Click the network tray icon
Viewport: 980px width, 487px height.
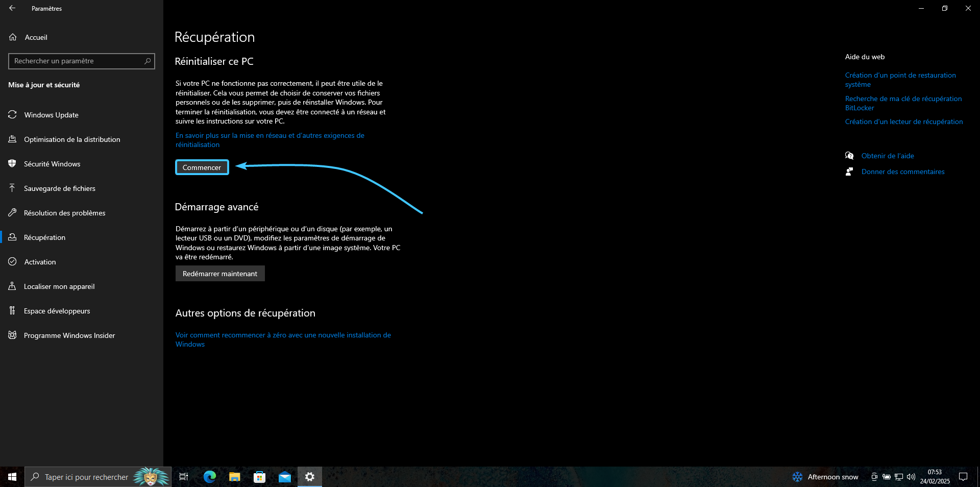[899, 477]
